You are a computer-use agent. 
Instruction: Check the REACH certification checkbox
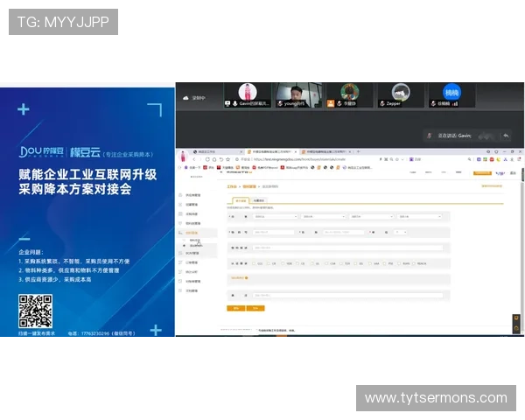coord(414,263)
